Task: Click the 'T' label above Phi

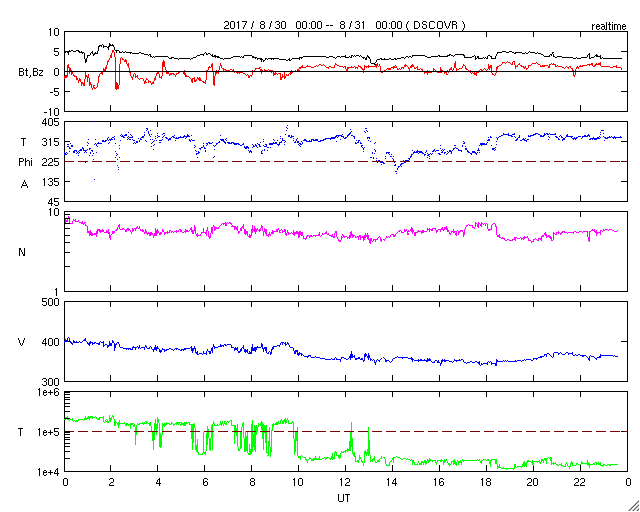Action: click(x=24, y=142)
